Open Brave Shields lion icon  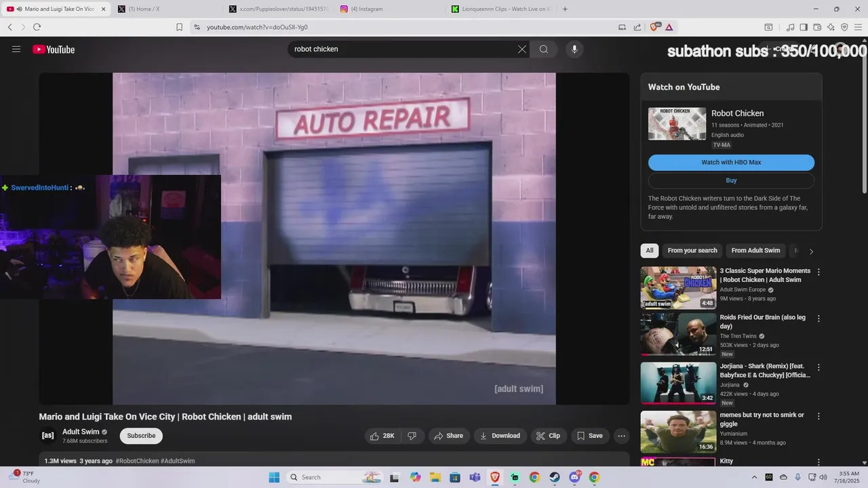(654, 27)
